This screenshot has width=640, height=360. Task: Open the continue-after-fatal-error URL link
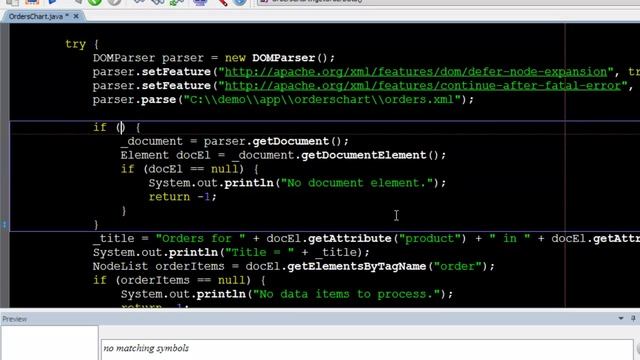pyautogui.click(x=423, y=86)
